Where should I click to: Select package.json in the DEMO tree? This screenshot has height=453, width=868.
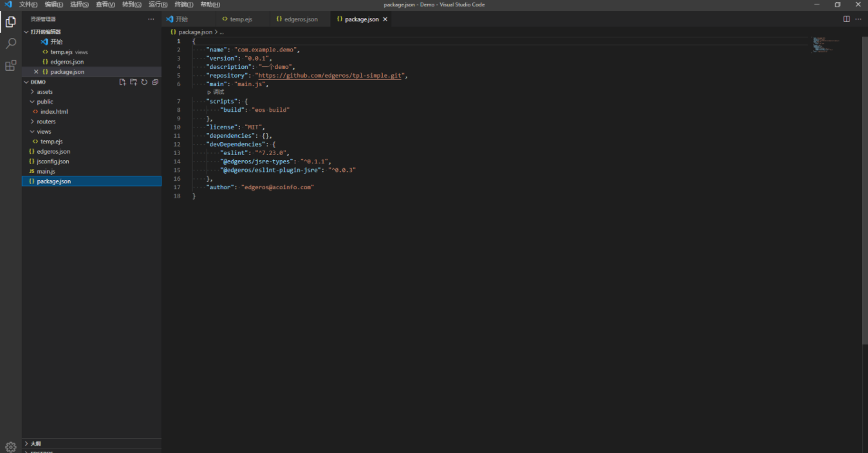91,181
